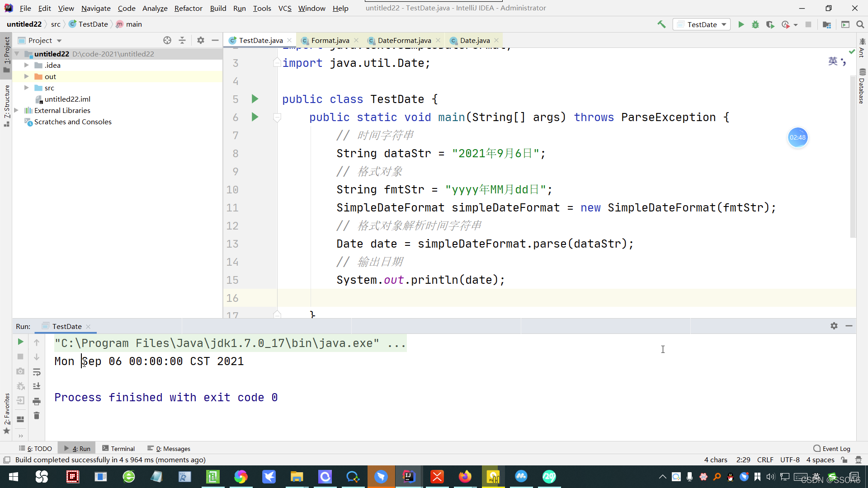Toggle the Structure side panel
This screenshot has height=488, width=868.
click(7, 106)
